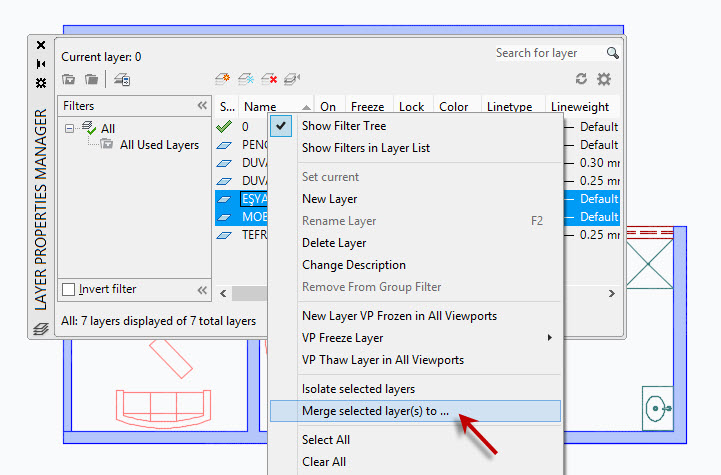Open layer settings gear icon
This screenshot has width=721, height=475.
[604, 79]
